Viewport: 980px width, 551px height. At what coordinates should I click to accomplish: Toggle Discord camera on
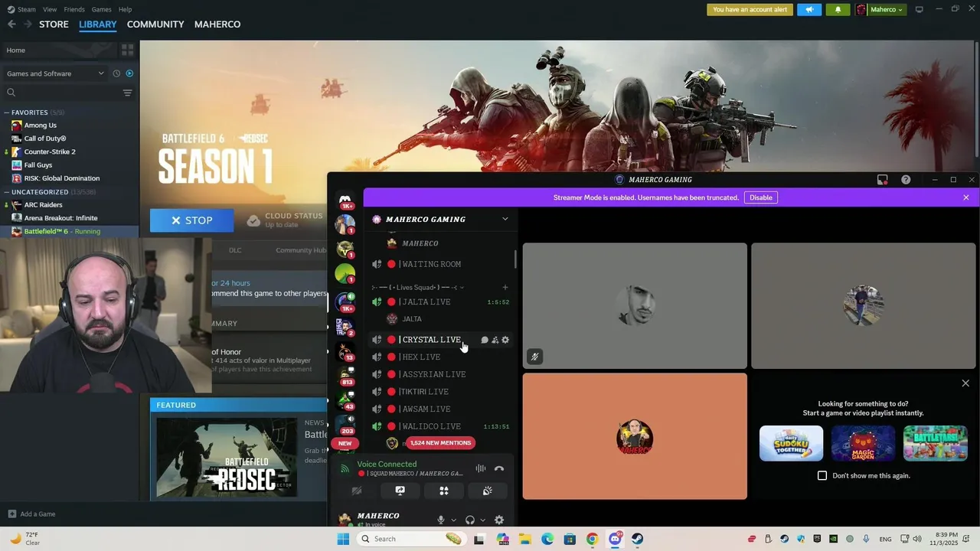click(x=356, y=491)
